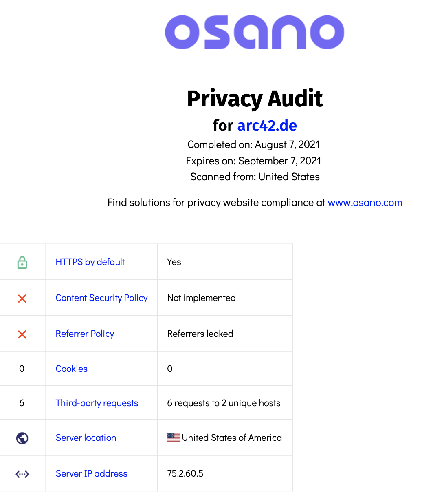This screenshot has height=504, width=422.
Task: Open the Server IP address link
Action: 92,474
